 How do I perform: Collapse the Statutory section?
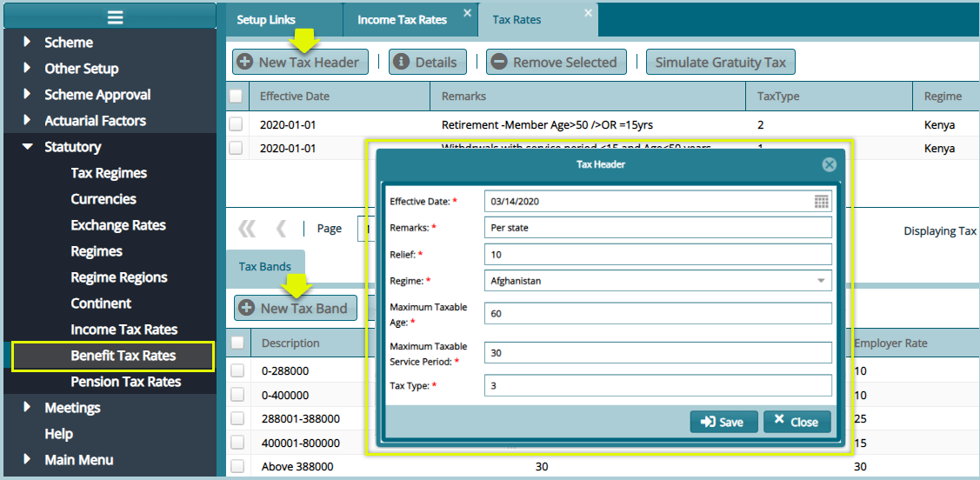pos(27,147)
